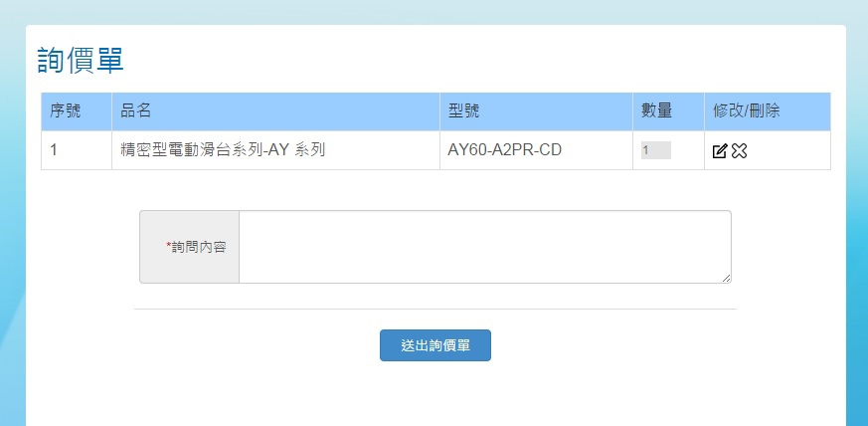Click the 數量 column header
Screen dimensions: 868x426
pos(668,111)
